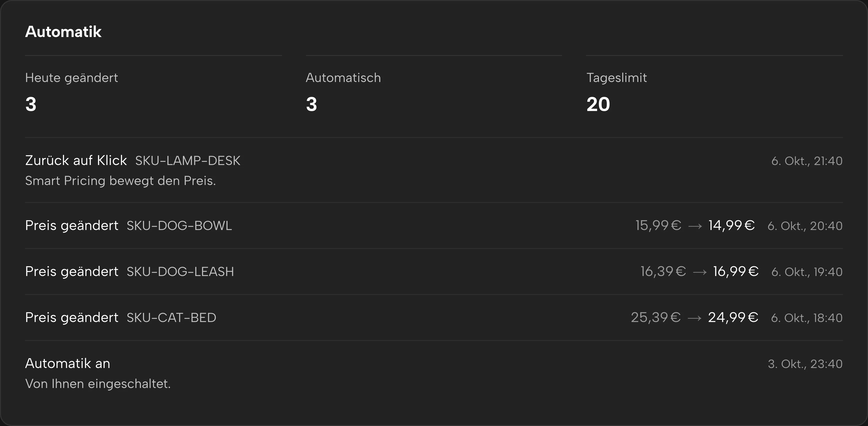Click the text Smart Pricing bewegt den Preis
Screen dimensions: 868x426
tap(121, 181)
